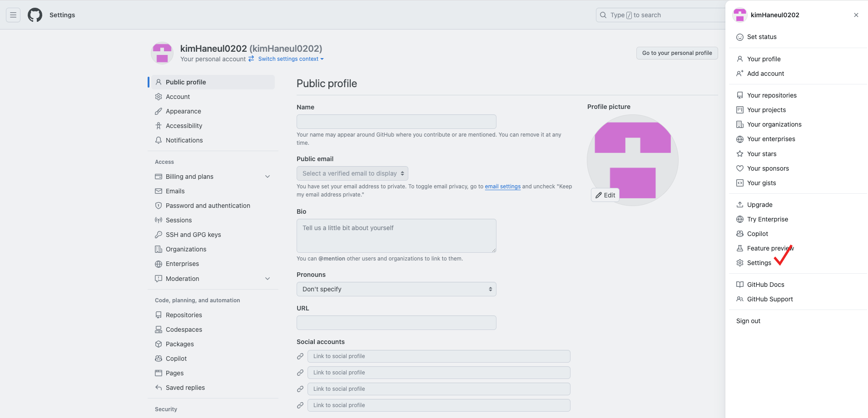
Task: Open Your projects from user menu
Action: (798, 110)
